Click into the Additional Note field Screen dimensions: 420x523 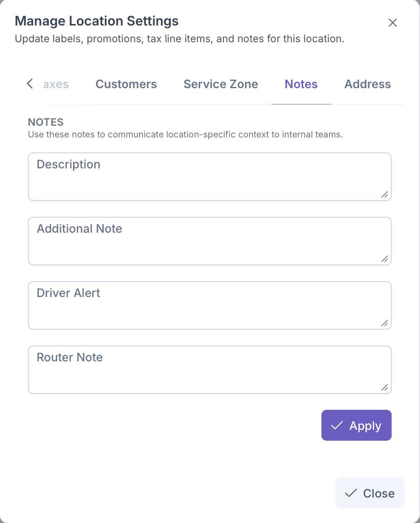(209, 241)
